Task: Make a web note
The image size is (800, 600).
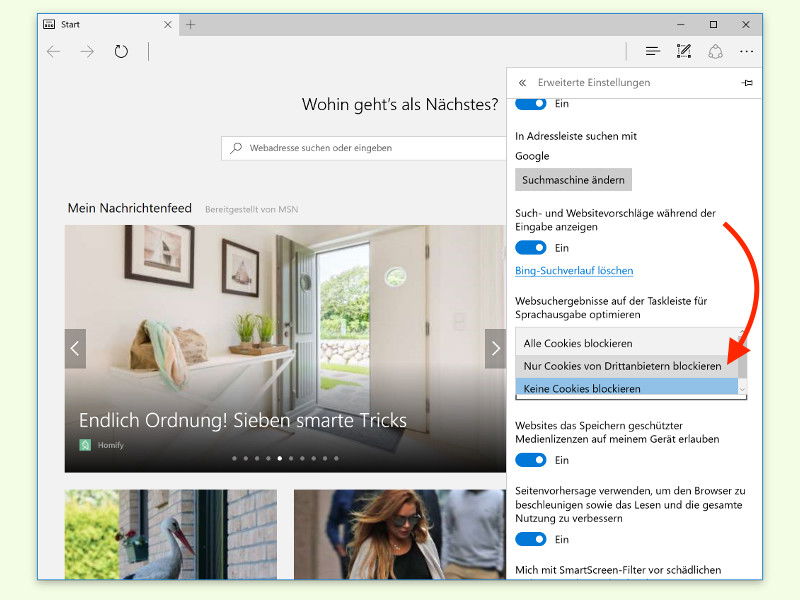Action: 684,51
